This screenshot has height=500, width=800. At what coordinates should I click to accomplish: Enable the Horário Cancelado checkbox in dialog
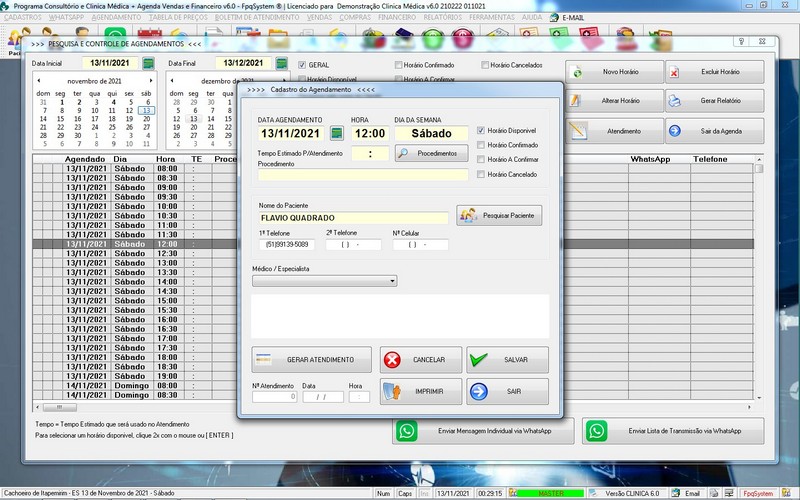481,174
